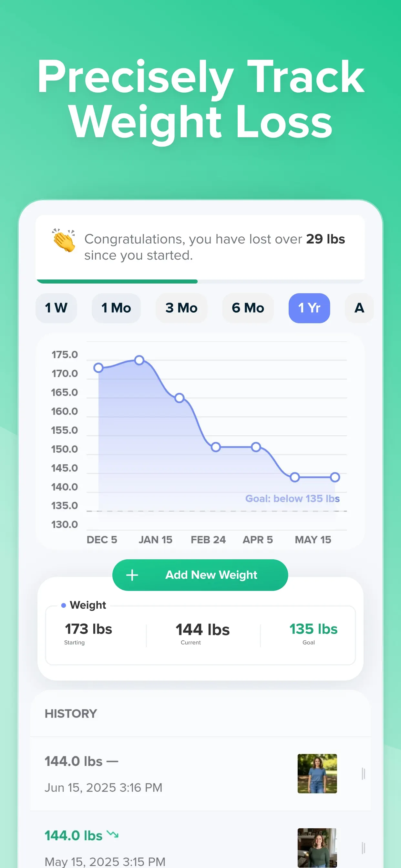Tap drag handle on May 15 history entry

click(x=363, y=848)
